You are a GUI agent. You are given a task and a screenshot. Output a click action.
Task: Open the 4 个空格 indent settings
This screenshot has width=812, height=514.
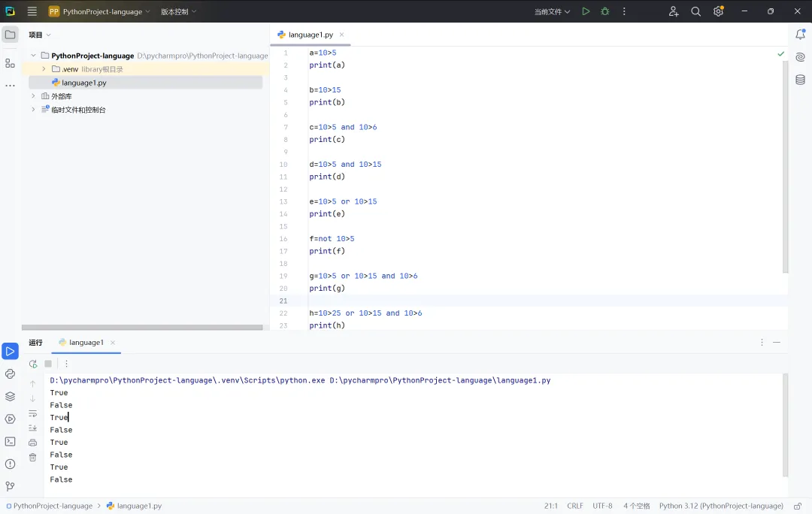click(637, 506)
